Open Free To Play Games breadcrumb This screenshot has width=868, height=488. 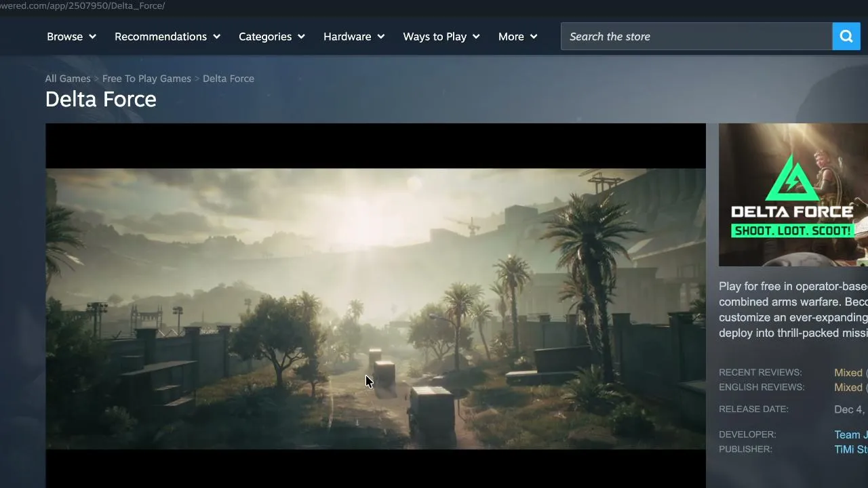point(146,79)
